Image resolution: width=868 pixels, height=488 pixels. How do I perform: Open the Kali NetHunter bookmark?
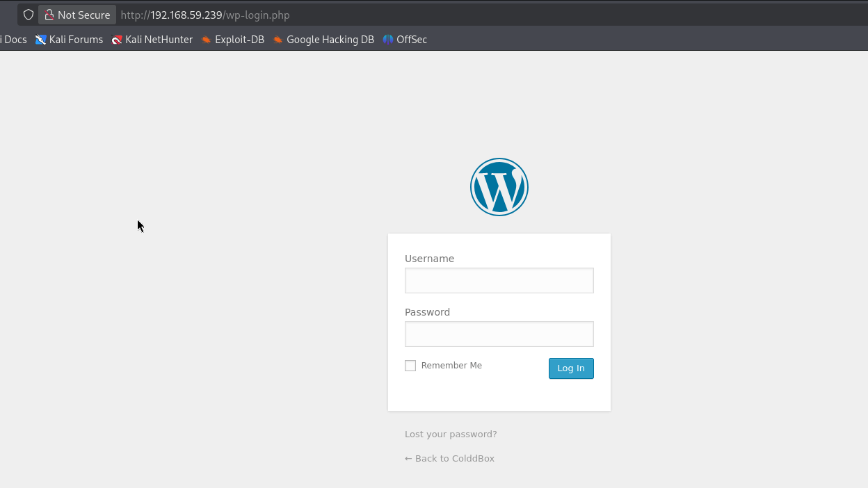pyautogui.click(x=152, y=40)
